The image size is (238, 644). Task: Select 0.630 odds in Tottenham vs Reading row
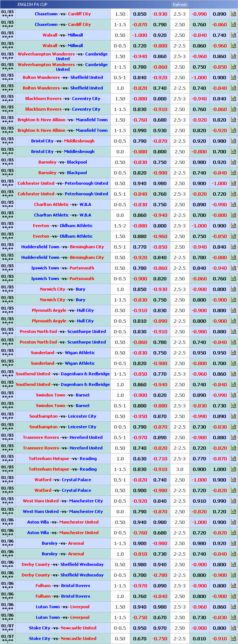[140, 459]
